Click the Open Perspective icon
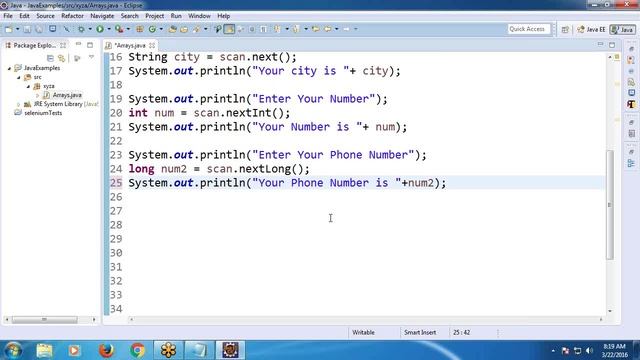The width and height of the screenshot is (640, 360). (565, 29)
